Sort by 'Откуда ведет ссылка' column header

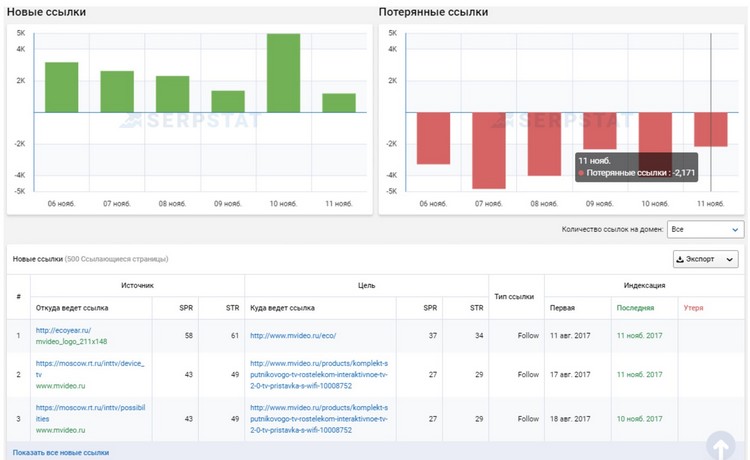[x=71, y=308]
